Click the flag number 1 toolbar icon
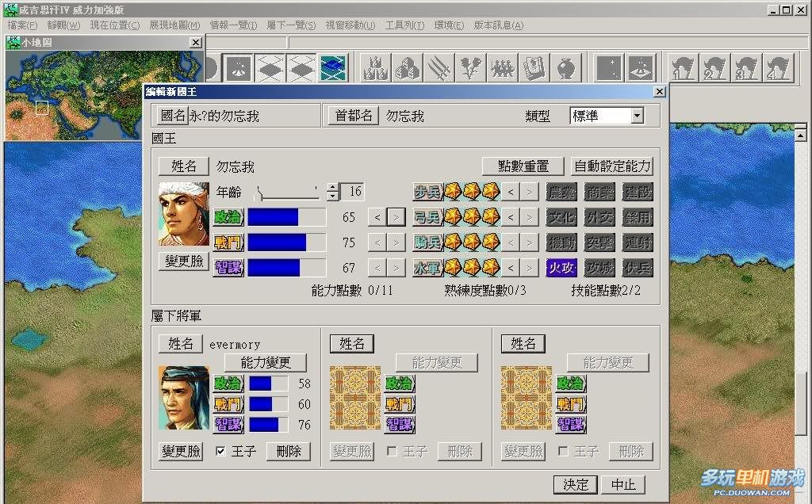812x504 pixels. pyautogui.click(x=683, y=68)
